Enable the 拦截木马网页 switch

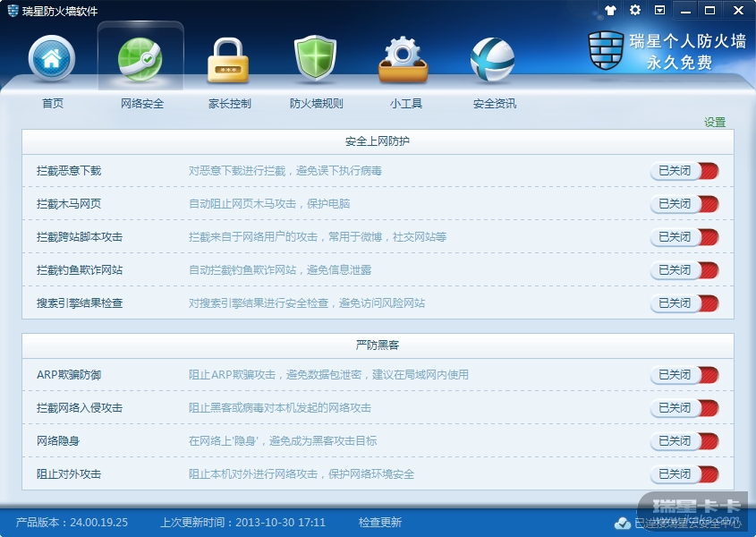point(684,204)
